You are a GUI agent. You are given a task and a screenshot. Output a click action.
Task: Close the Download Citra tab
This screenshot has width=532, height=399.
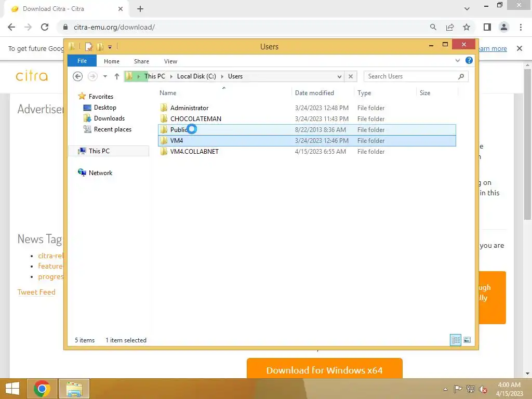tap(121, 9)
